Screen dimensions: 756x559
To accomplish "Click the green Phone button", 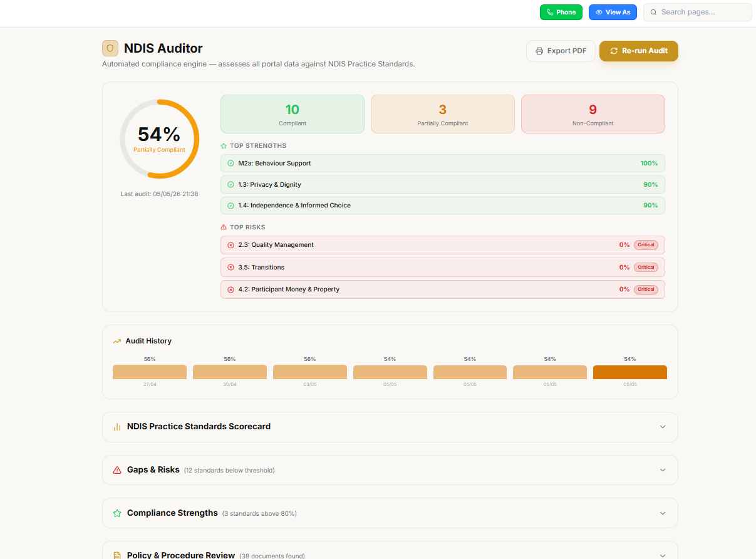I will click(561, 12).
